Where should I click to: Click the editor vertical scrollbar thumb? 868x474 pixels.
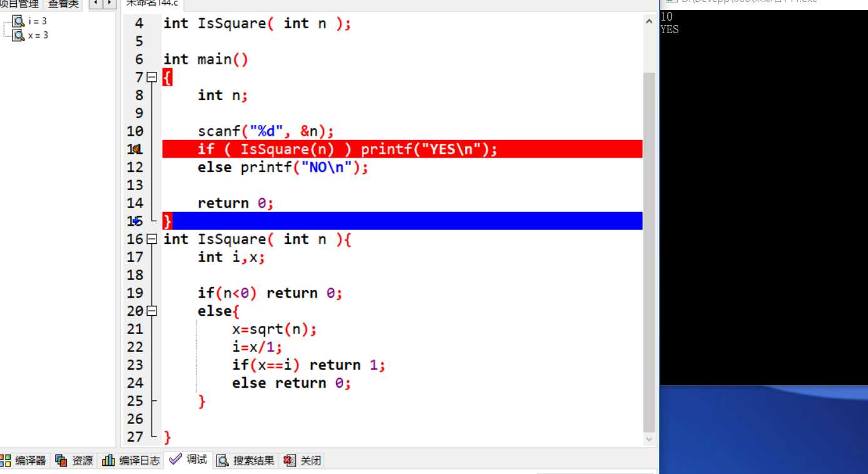tap(650, 253)
